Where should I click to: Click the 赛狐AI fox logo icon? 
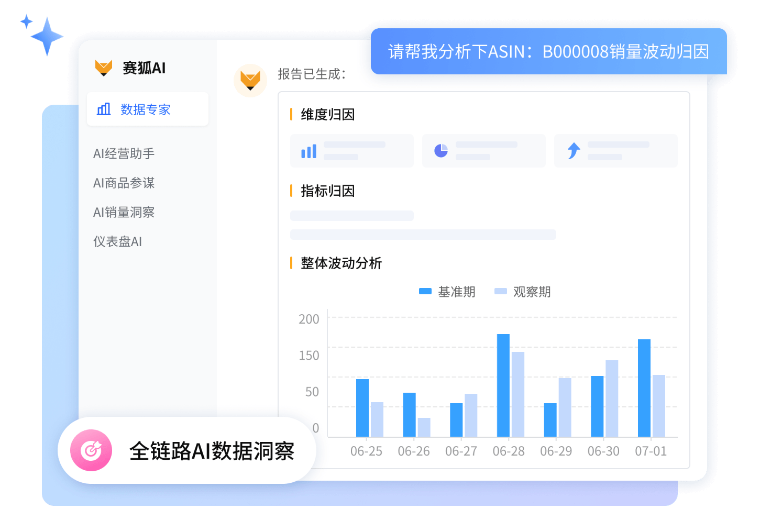104,68
